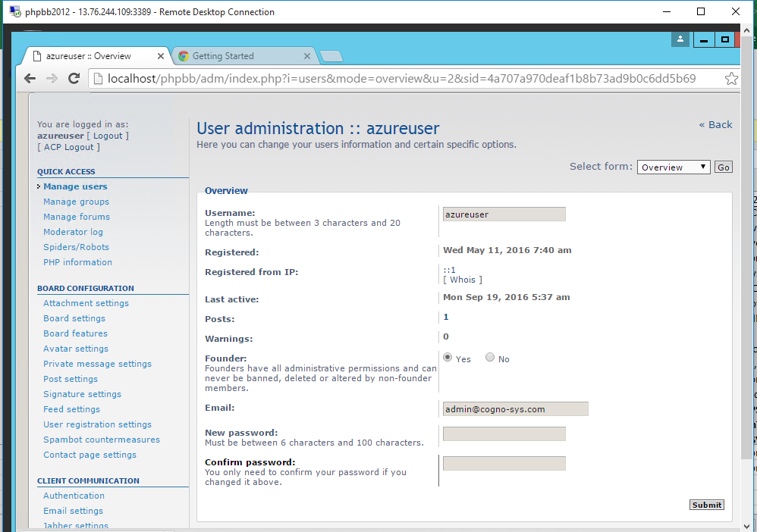
Task: Open Board settings in sidebar
Action: click(x=74, y=318)
